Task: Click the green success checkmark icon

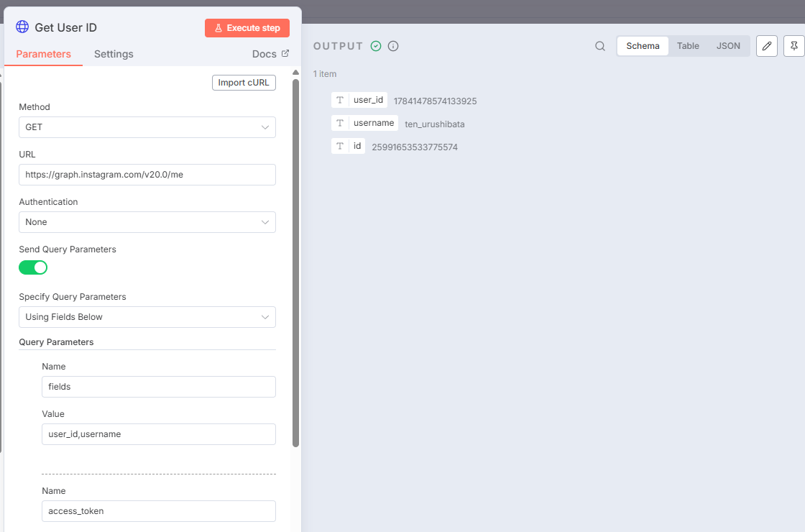Action: [376, 46]
